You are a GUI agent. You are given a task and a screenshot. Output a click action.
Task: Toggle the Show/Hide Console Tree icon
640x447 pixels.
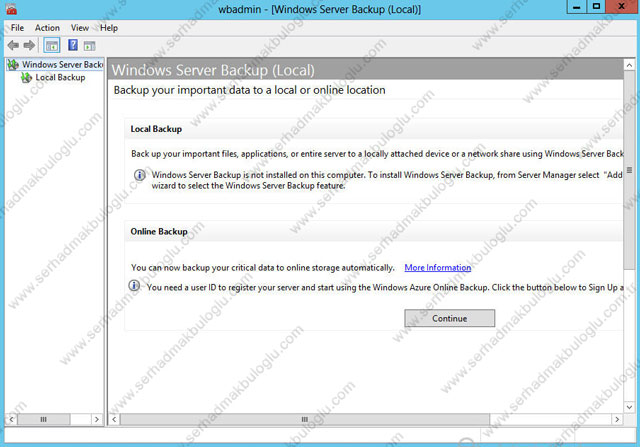pyautogui.click(x=52, y=45)
